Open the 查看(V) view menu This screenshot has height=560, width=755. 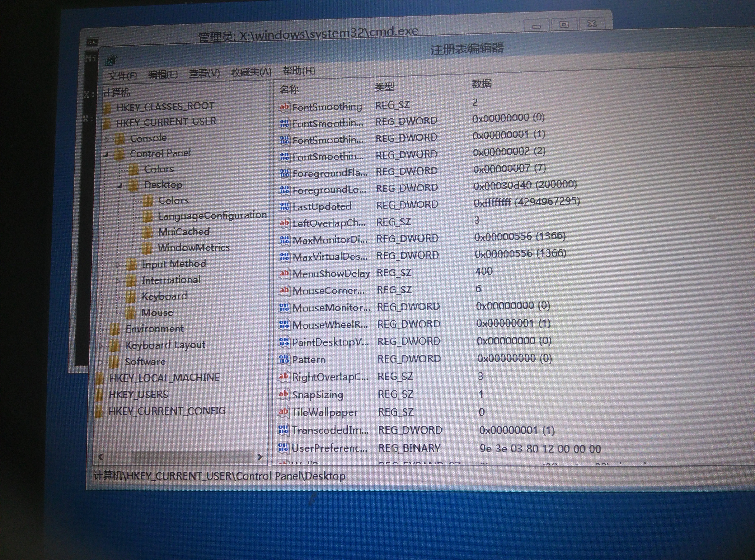[x=204, y=73]
